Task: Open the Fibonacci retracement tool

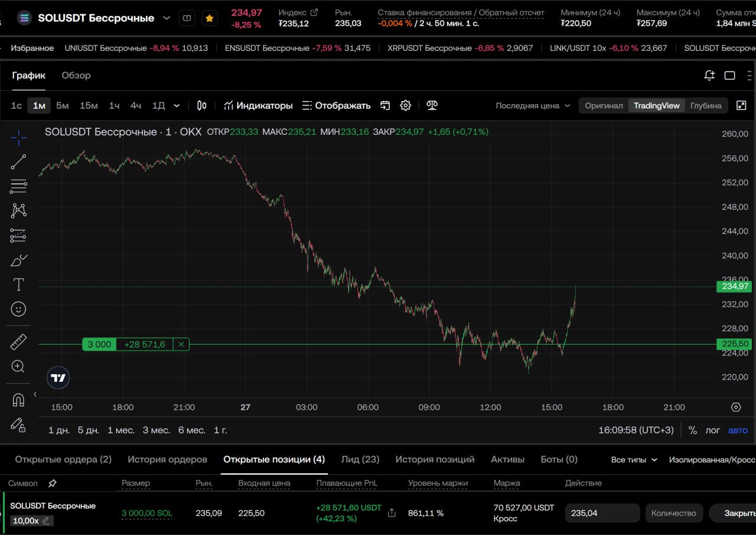Action: tap(18, 186)
